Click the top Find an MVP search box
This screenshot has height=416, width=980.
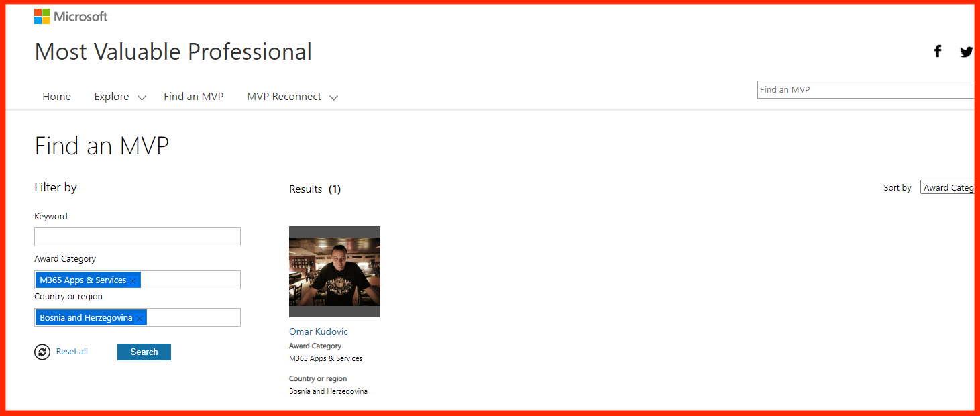pyautogui.click(x=865, y=89)
